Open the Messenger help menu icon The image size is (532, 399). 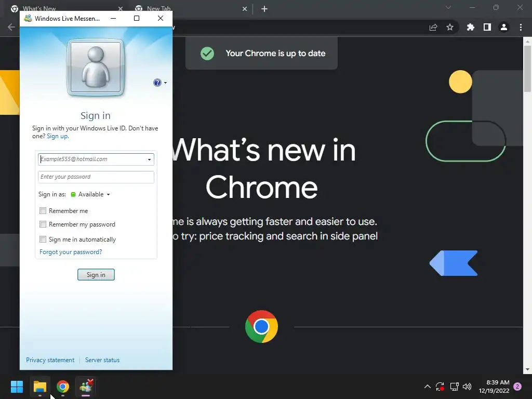pyautogui.click(x=157, y=83)
